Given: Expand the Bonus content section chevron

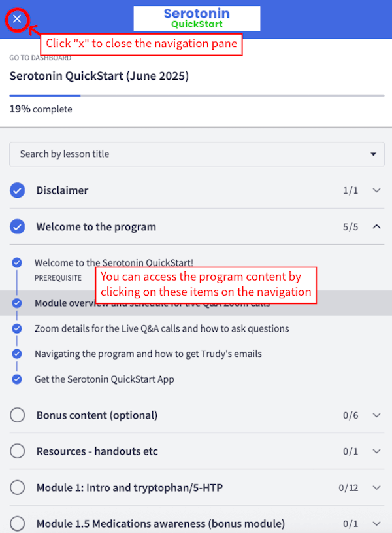Looking at the screenshot, I should (x=376, y=415).
